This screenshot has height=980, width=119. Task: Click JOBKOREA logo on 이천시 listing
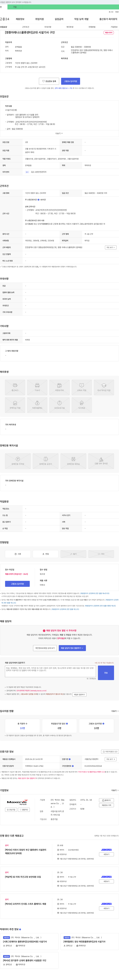coord(106,850)
